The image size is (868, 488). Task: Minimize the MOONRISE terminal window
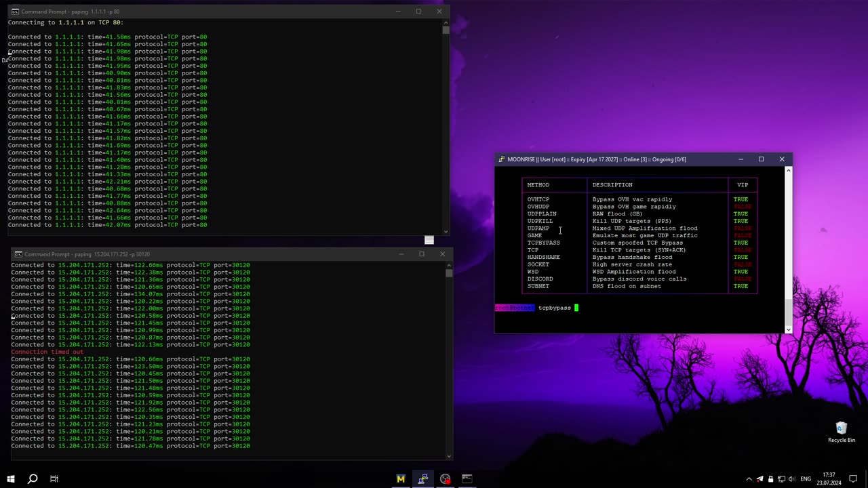tap(741, 159)
